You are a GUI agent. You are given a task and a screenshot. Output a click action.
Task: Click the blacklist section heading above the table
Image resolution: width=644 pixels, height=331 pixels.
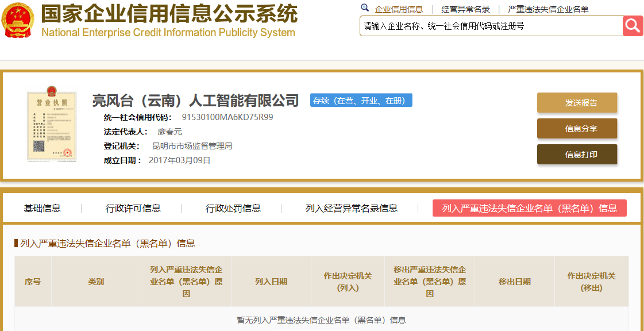click(x=107, y=244)
